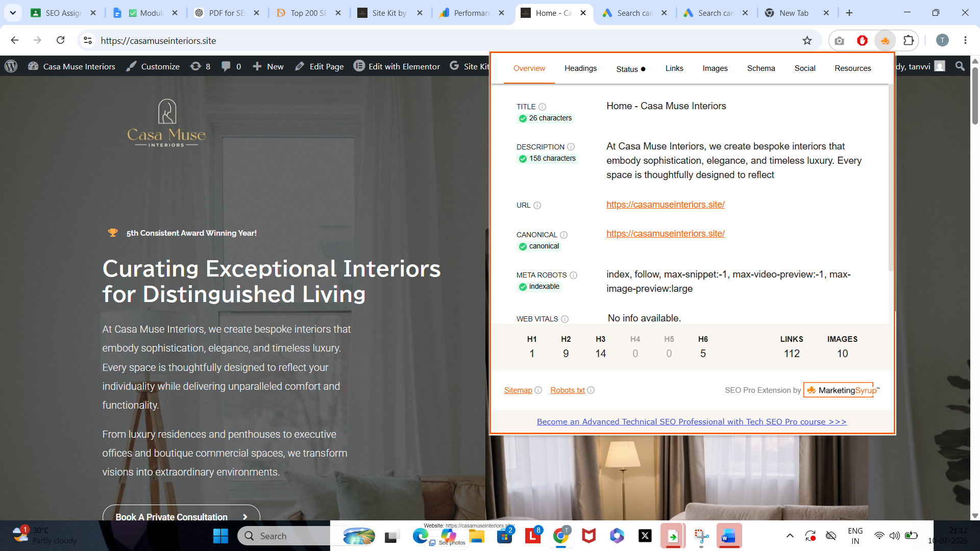980x551 pixels.
Task: Click the camera screenshot extension icon
Action: point(839,40)
